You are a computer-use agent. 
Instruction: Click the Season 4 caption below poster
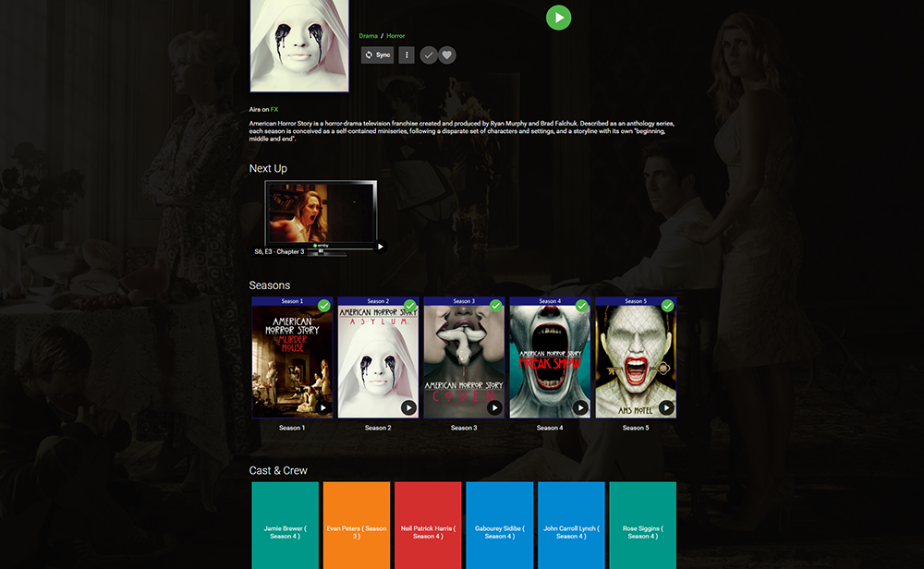pyautogui.click(x=550, y=428)
